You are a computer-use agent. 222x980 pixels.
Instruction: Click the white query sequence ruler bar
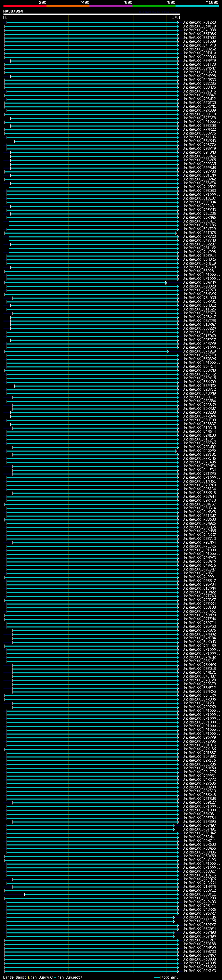coord(92,14)
